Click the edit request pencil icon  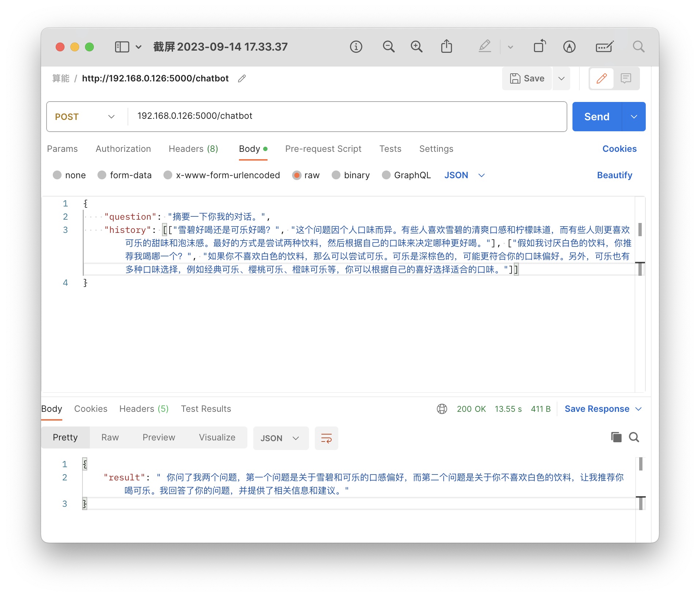(601, 78)
